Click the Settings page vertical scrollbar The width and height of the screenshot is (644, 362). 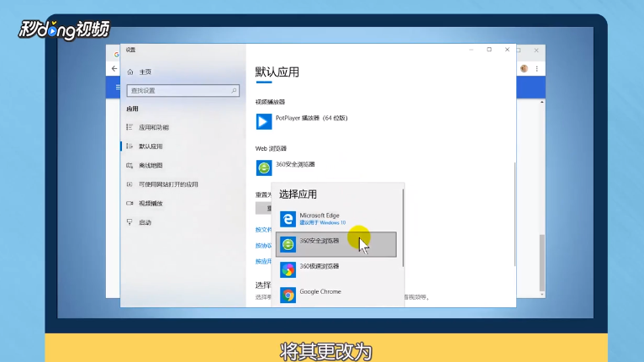[x=515, y=214]
